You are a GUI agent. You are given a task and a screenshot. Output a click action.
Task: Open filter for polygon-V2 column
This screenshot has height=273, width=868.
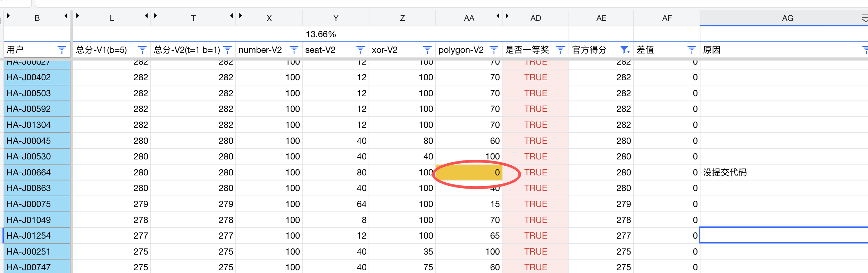point(494,50)
